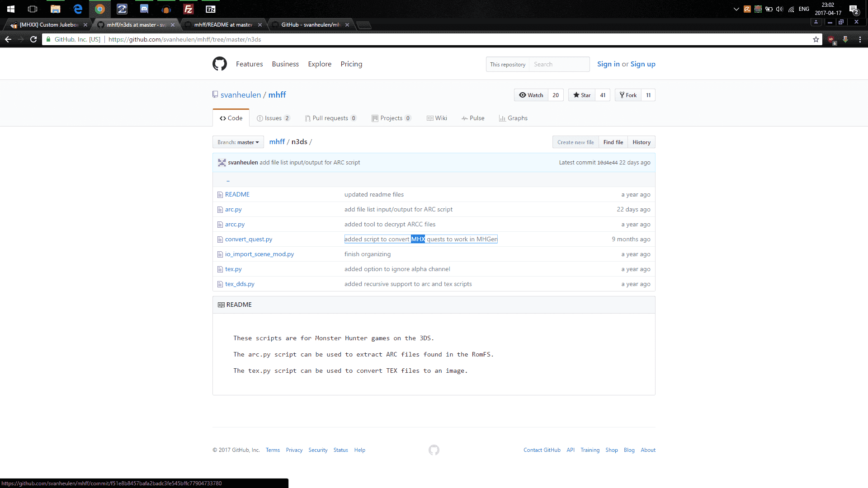This screenshot has height=488, width=868.
Task: Go back to the previous page
Action: click(x=8, y=39)
